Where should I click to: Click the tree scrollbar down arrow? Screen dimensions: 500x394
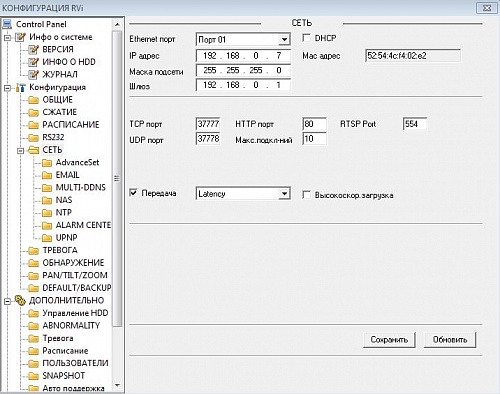(117, 386)
